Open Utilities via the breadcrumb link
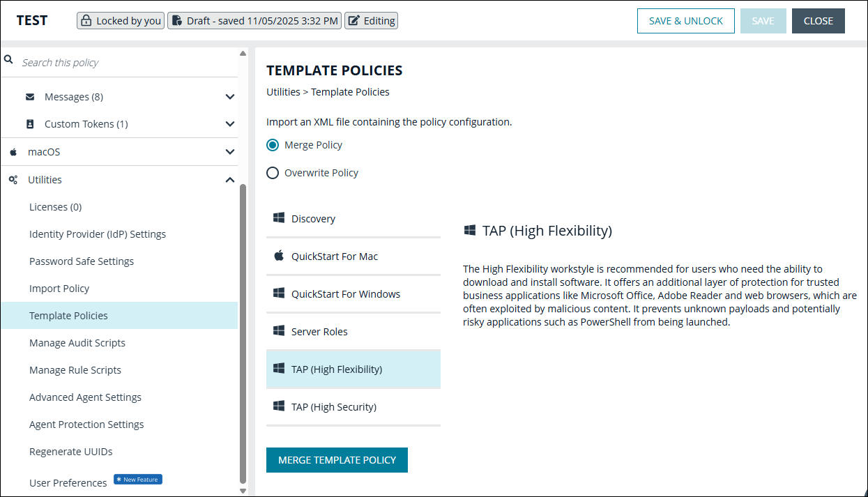This screenshot has height=497, width=868. (283, 91)
